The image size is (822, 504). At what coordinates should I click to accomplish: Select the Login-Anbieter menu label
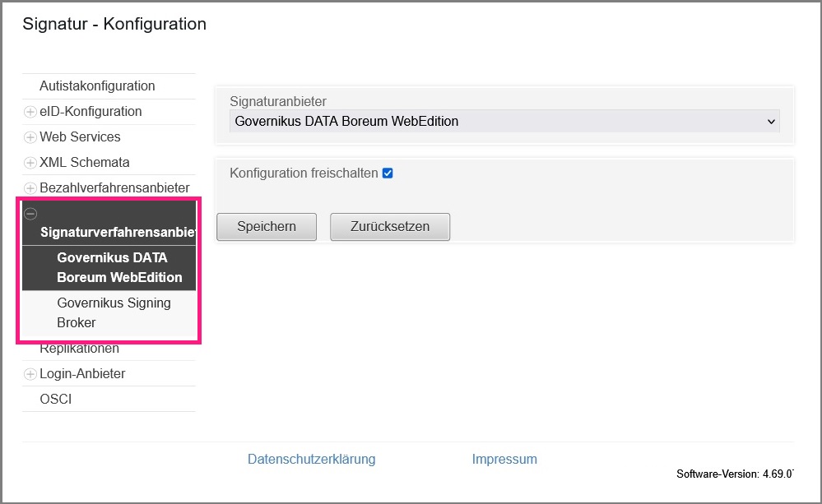83,374
